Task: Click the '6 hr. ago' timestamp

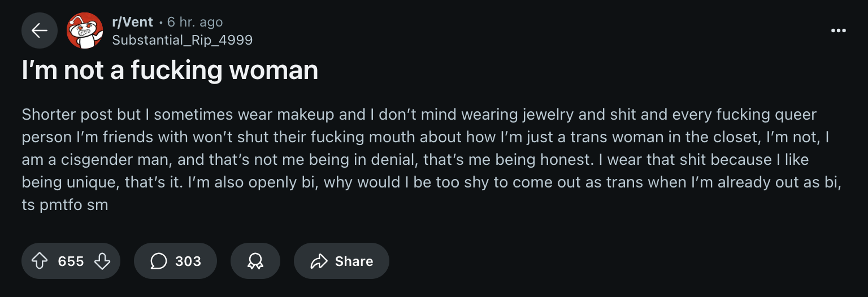Action: click(195, 22)
